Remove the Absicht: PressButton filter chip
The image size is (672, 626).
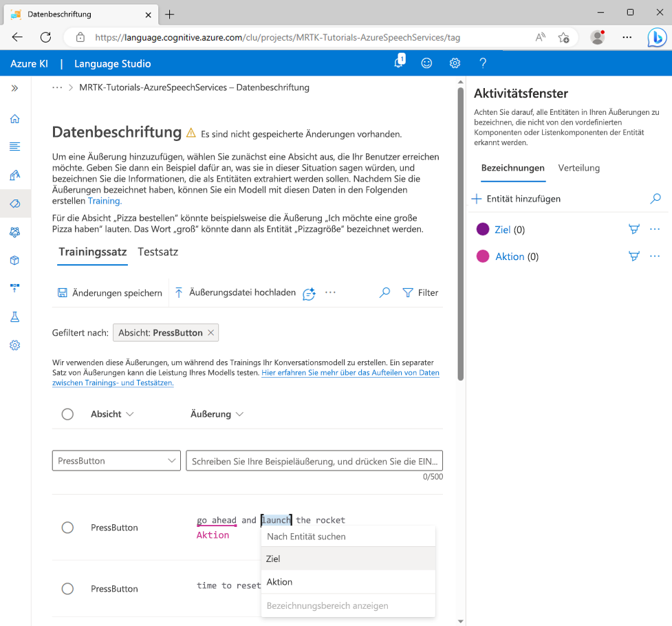coord(211,333)
